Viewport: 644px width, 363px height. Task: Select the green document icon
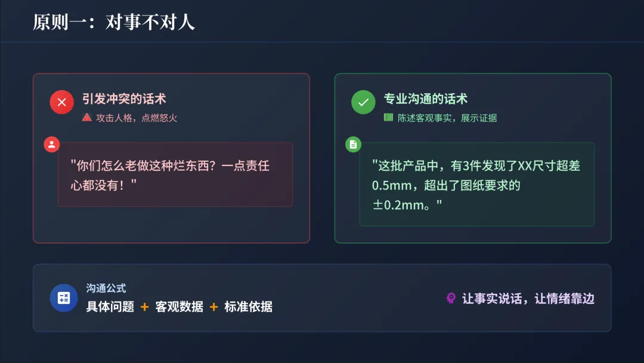pyautogui.click(x=354, y=144)
